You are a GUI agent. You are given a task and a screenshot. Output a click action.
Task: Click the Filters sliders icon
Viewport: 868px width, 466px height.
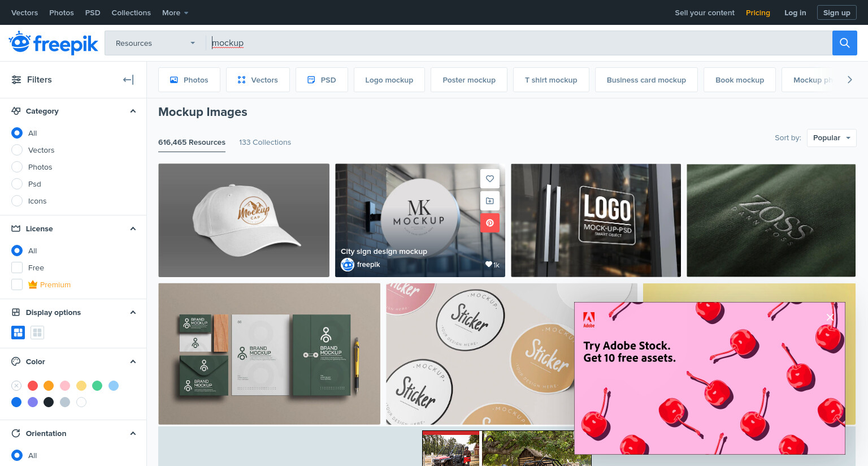point(16,80)
